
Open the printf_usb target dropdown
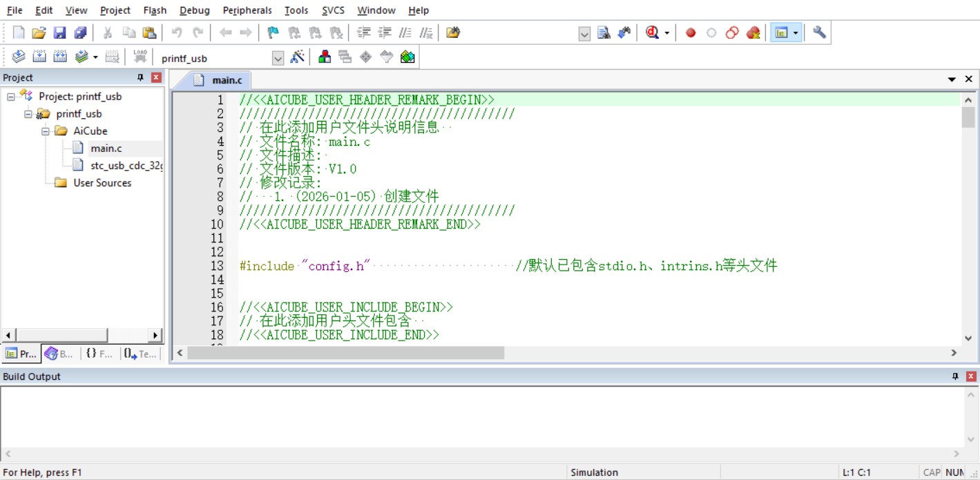[x=278, y=58]
